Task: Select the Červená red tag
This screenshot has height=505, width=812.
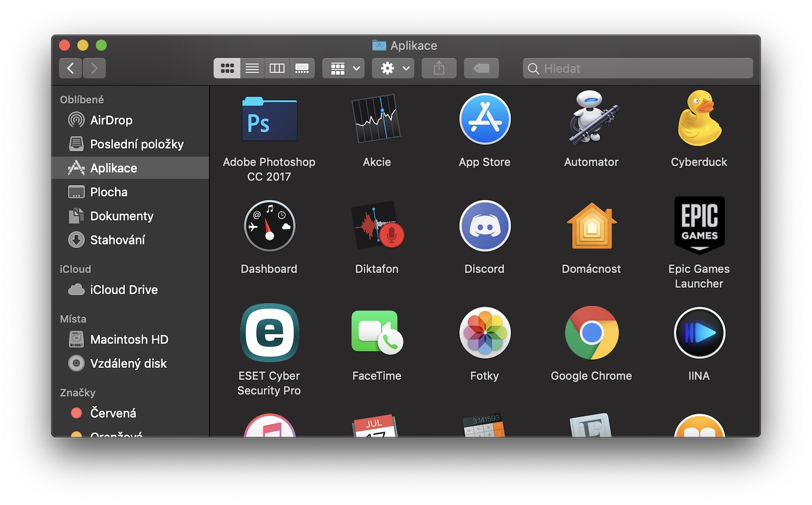Action: pyautogui.click(x=130, y=413)
